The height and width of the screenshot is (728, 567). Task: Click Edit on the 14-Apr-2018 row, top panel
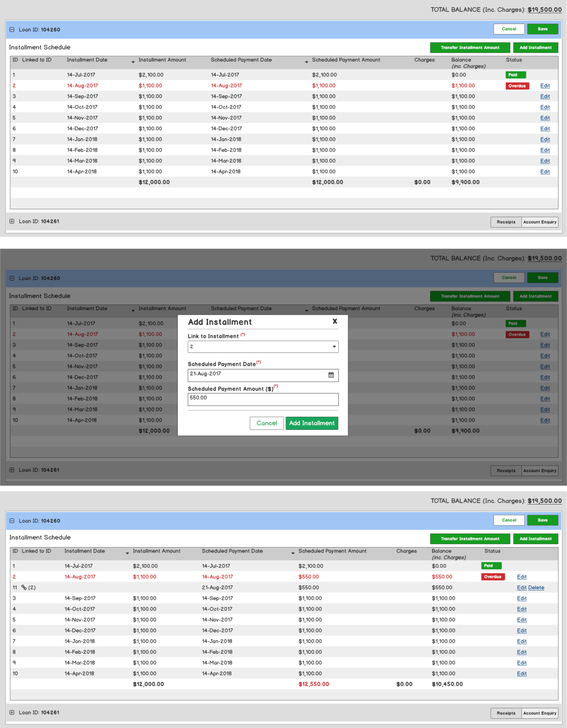point(545,171)
